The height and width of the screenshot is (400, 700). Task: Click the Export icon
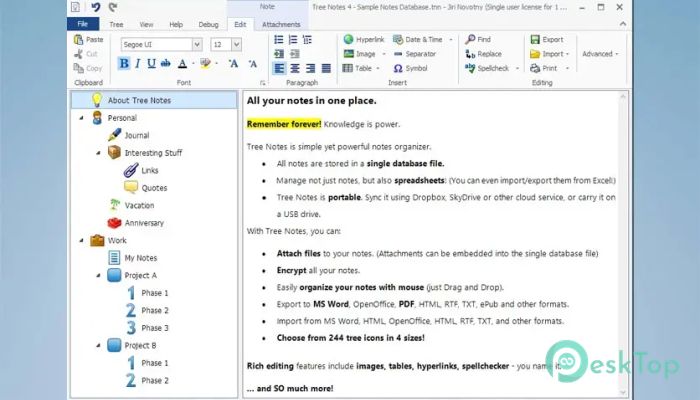pyautogui.click(x=535, y=39)
